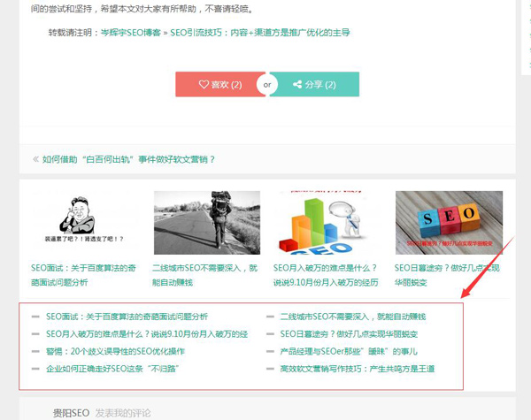The width and height of the screenshot is (531, 420).
Task: Open list link 警惕：20个歧义误导性的SEO优化操作
Action: pos(115,351)
